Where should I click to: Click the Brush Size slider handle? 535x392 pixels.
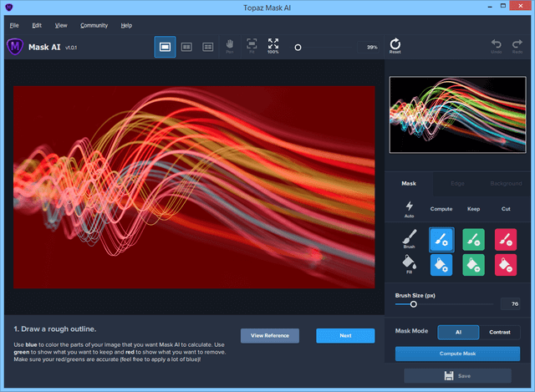(x=413, y=304)
